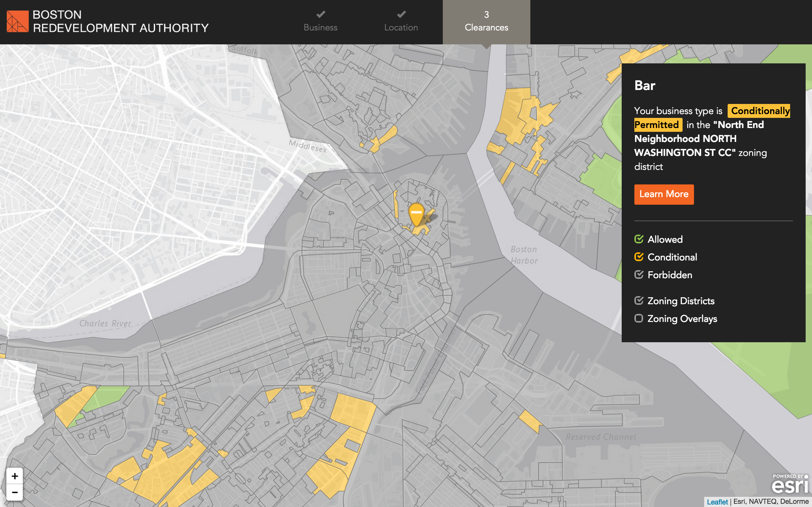
Task: Toggle the Conditional checkbox
Action: (639, 257)
